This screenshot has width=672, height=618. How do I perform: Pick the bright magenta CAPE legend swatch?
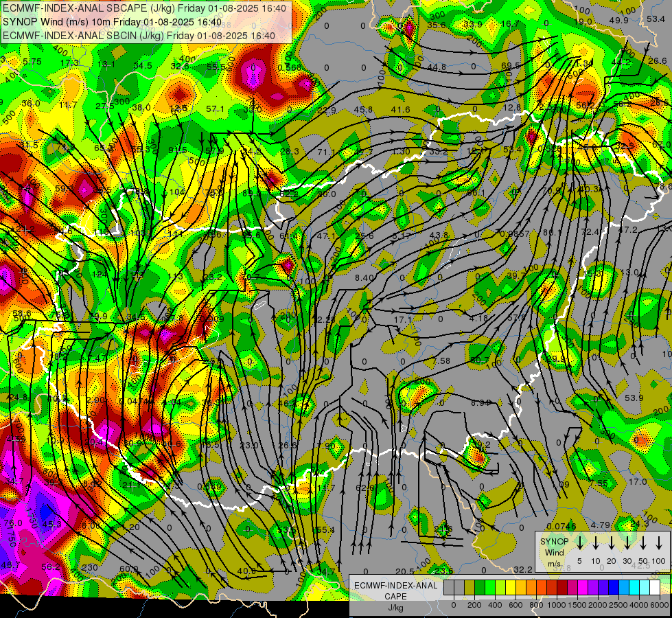[x=583, y=587]
